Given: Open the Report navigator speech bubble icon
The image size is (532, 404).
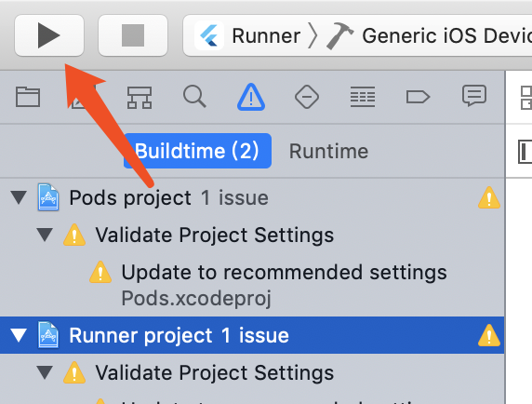Looking at the screenshot, I should click(x=474, y=95).
